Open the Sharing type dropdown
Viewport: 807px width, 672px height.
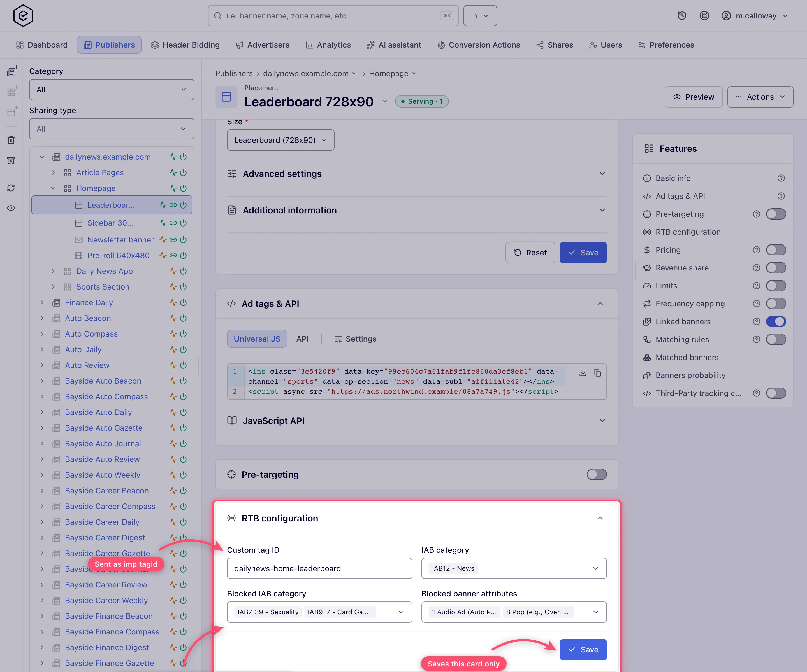[x=112, y=129]
